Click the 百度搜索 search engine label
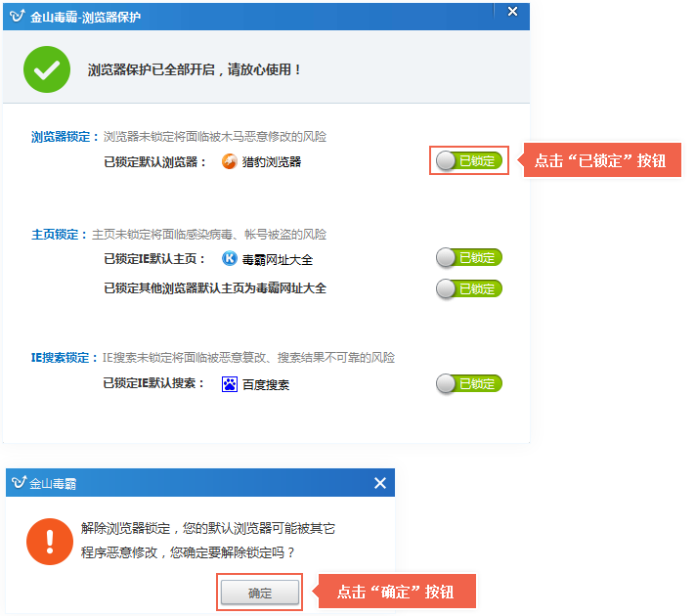Screen dimensions: 696x616 [265, 384]
